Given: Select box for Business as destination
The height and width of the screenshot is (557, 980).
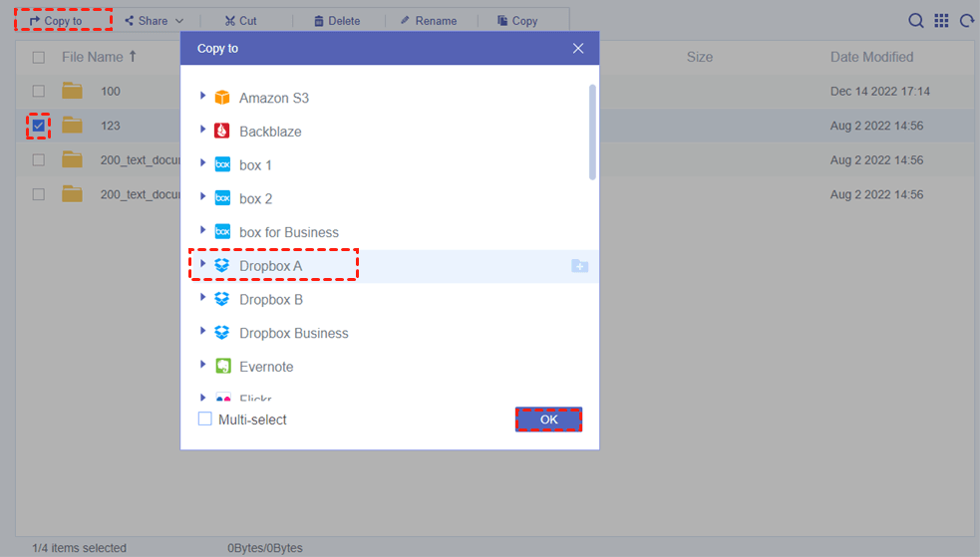Looking at the screenshot, I should [289, 232].
